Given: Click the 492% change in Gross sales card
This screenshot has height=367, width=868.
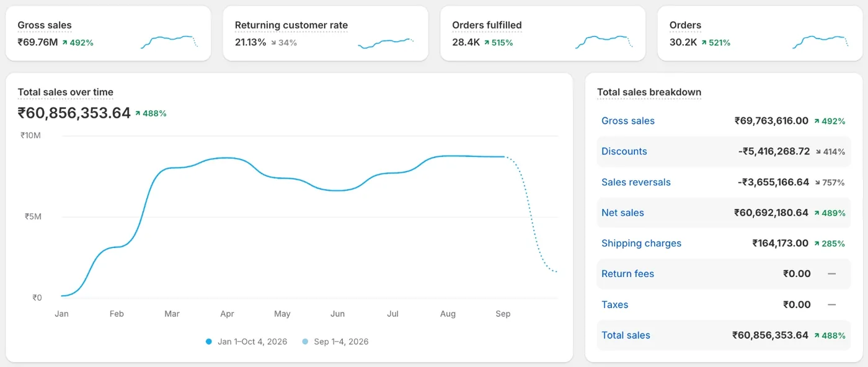Looking at the screenshot, I should click(x=77, y=43).
